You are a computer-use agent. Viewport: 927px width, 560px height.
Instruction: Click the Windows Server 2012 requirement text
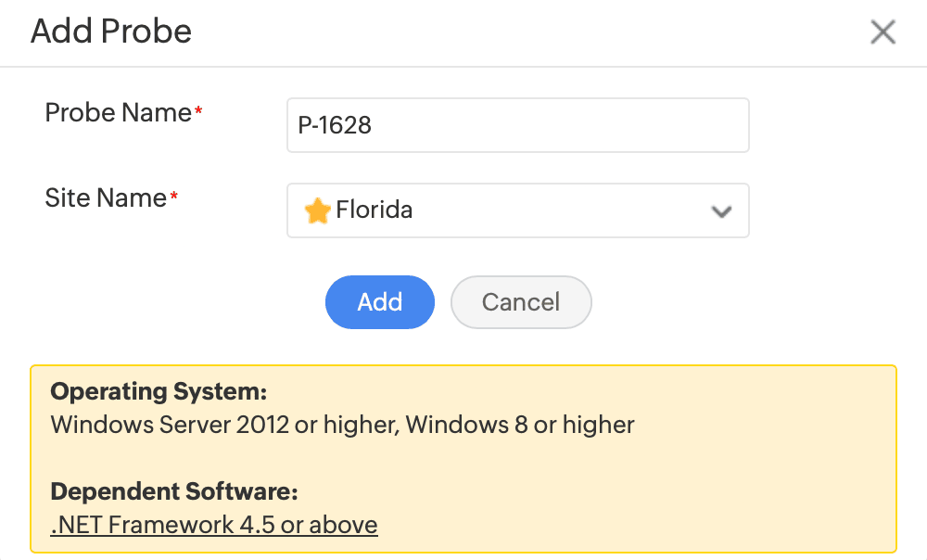[224, 425]
